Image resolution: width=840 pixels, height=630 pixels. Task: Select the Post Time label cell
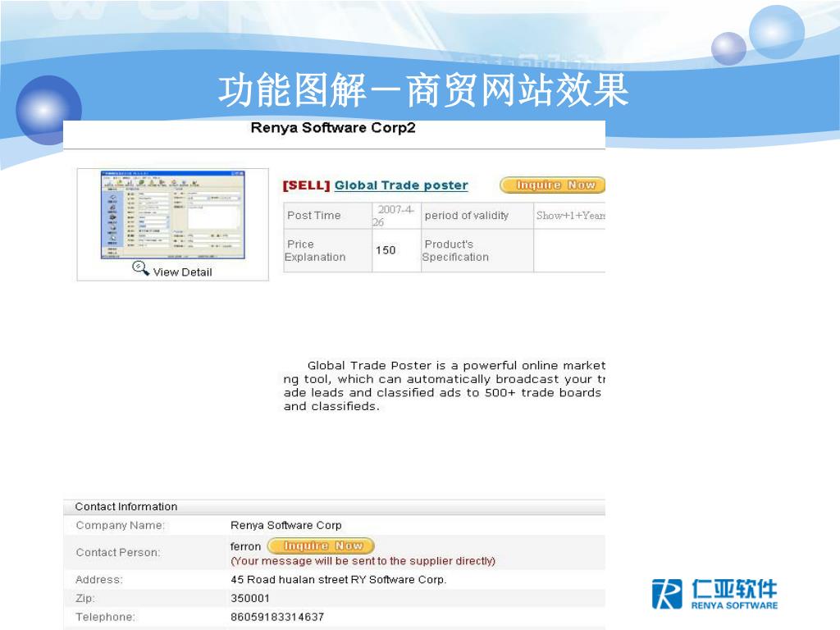coord(328,216)
